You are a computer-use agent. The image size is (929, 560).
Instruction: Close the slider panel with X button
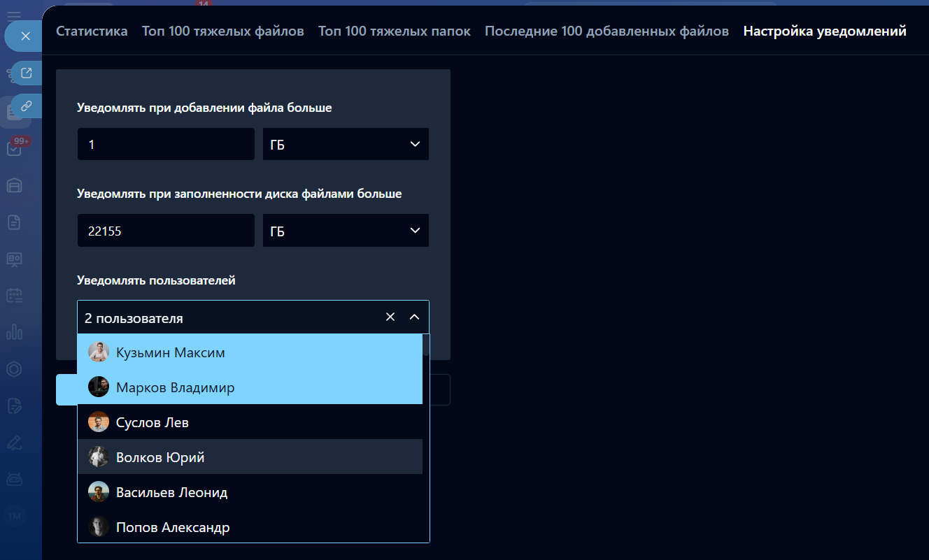pos(25,36)
